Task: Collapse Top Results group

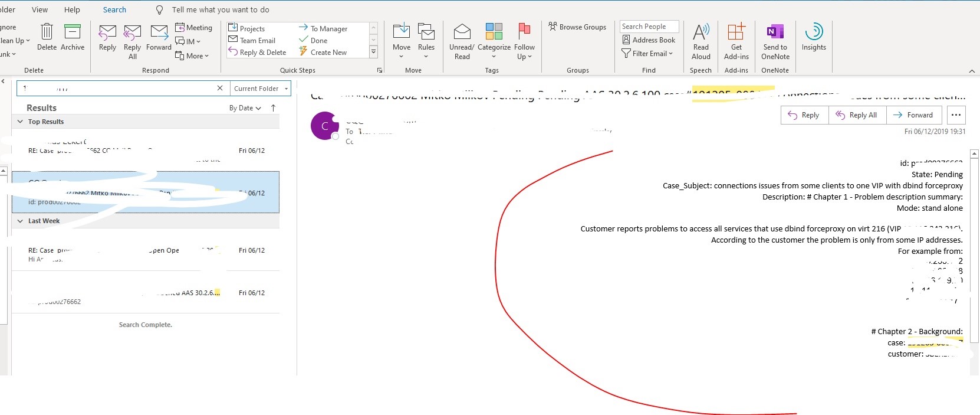Action: 20,122
